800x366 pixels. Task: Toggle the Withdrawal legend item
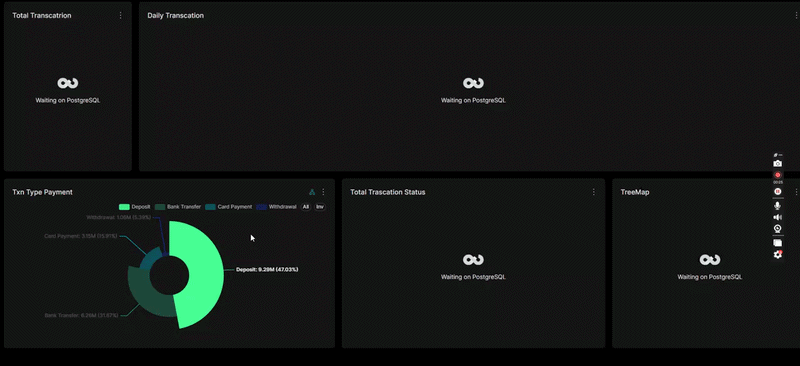(x=277, y=207)
